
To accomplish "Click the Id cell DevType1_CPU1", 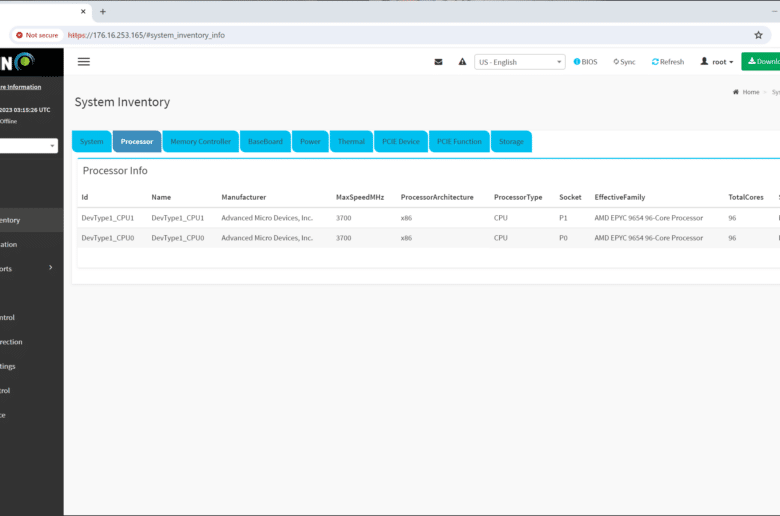I will (107, 218).
